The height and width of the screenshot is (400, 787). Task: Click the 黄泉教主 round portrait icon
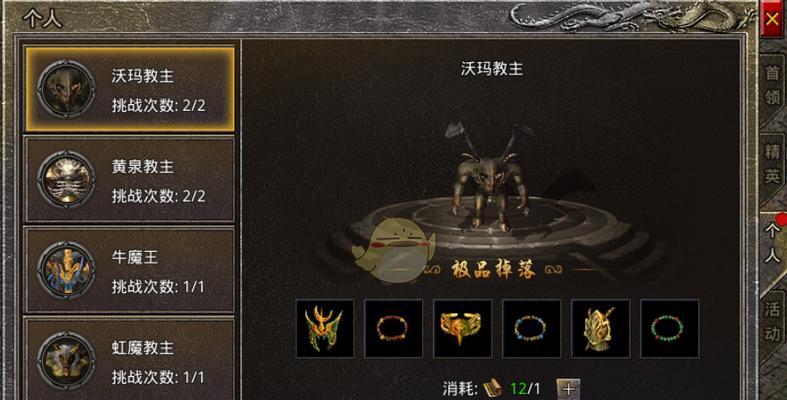tap(66, 180)
